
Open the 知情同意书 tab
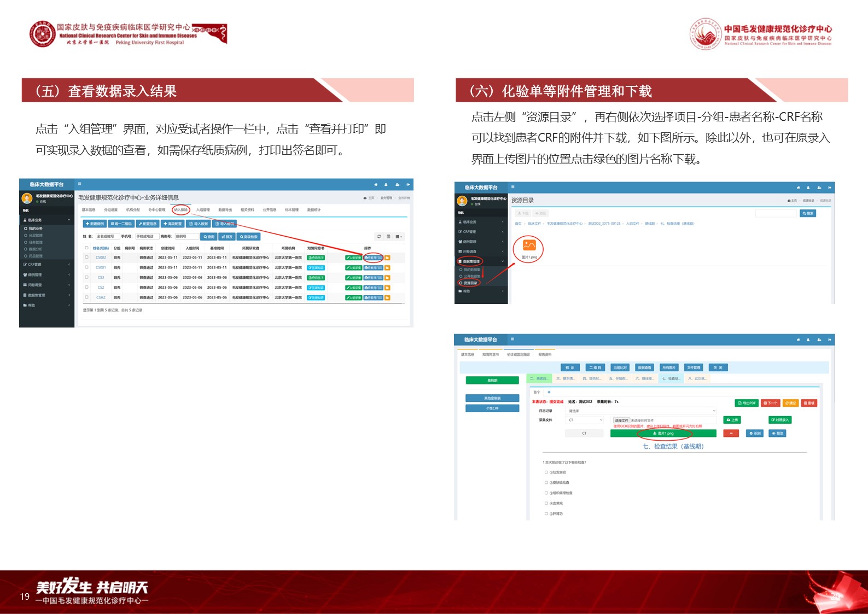click(x=490, y=355)
